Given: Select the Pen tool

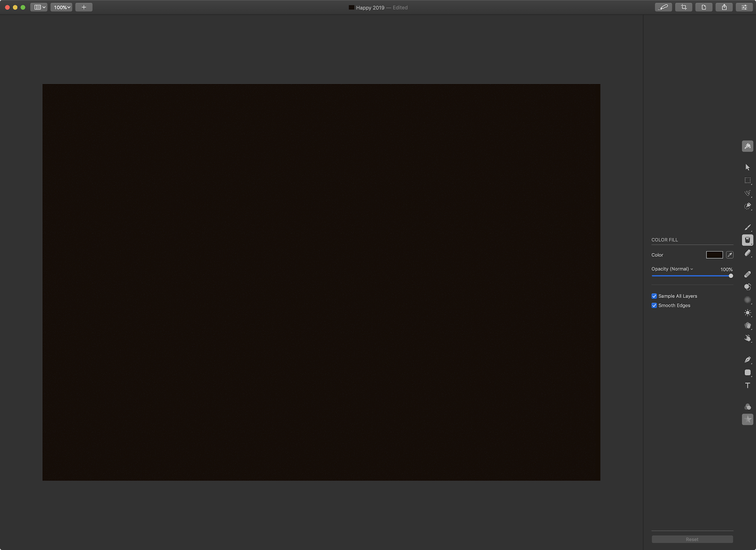Looking at the screenshot, I should coord(747,360).
